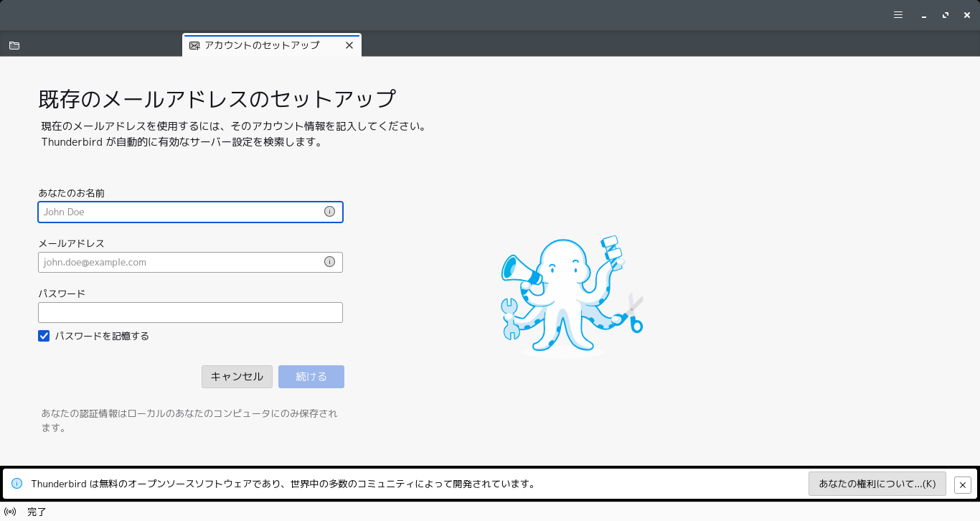The width and height of the screenshot is (980, 521).
Task: Focus the メールアドレス input field
Action: [190, 262]
